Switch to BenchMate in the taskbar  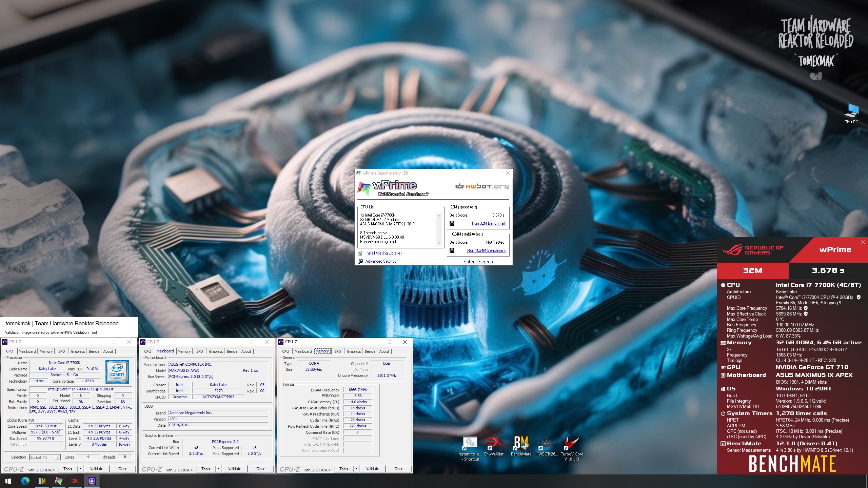tap(42, 481)
